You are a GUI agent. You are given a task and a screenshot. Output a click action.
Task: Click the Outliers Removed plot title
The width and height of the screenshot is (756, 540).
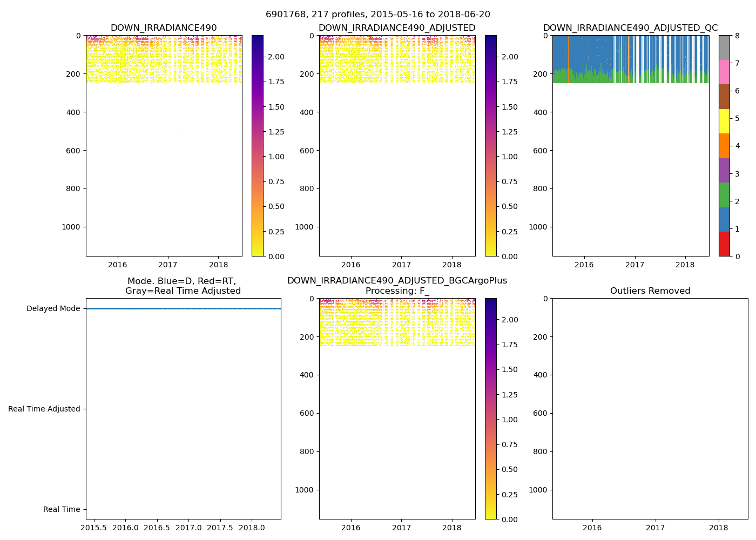pyautogui.click(x=650, y=291)
